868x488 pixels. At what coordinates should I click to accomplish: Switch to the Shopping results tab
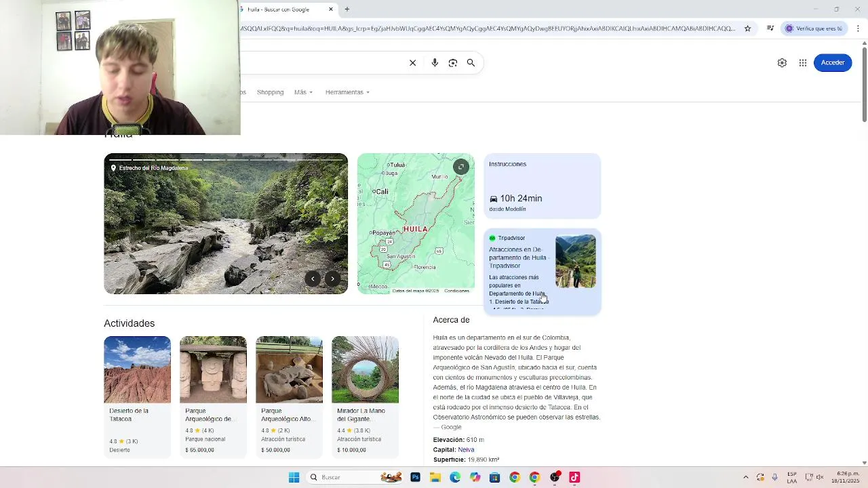coord(270,92)
